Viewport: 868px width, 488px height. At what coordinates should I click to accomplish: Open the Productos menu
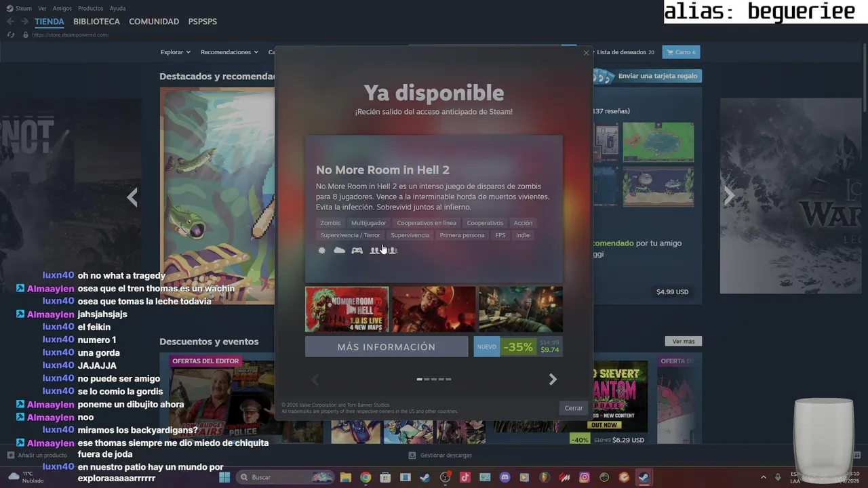pyautogui.click(x=91, y=8)
